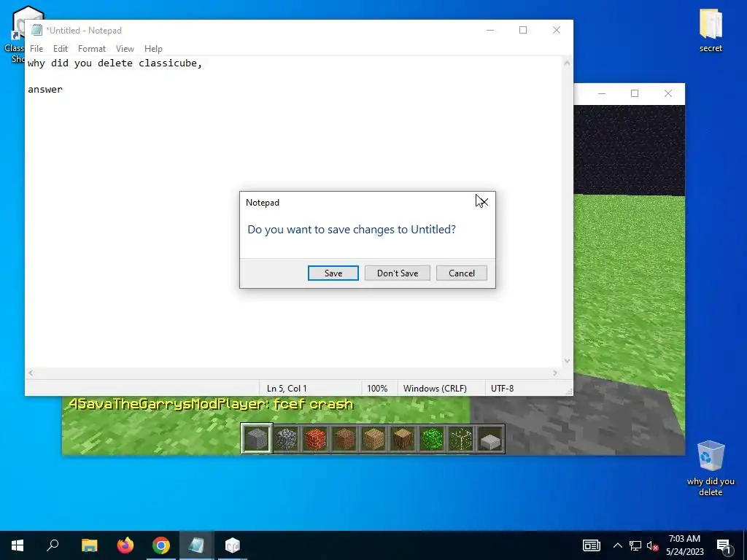Open the network status tray icon
This screenshot has height=560, width=747.
(635, 545)
